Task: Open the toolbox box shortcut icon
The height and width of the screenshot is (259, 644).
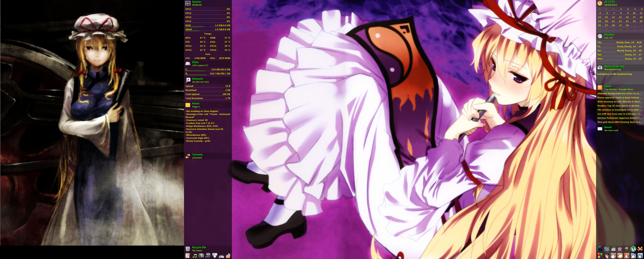Action: pos(228,255)
